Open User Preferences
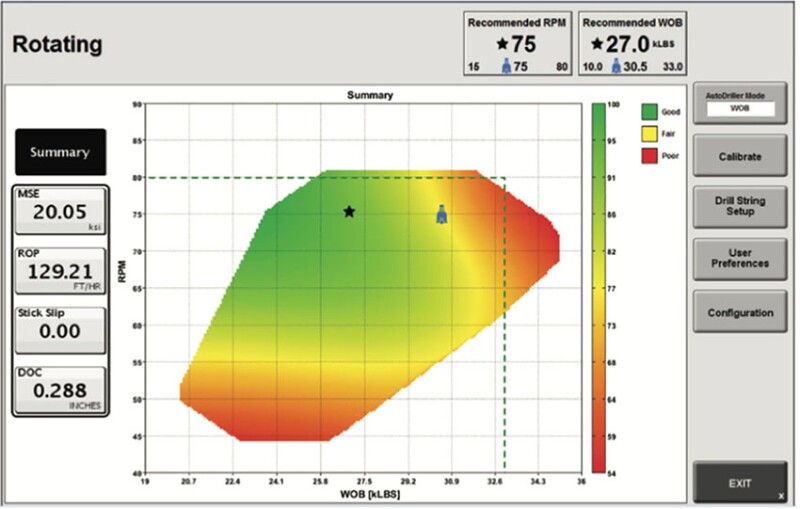This screenshot has width=800, height=509. click(x=740, y=259)
